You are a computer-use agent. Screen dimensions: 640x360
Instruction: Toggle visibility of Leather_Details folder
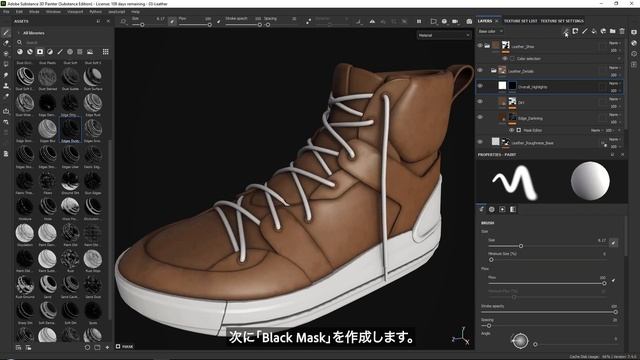pyautogui.click(x=480, y=70)
